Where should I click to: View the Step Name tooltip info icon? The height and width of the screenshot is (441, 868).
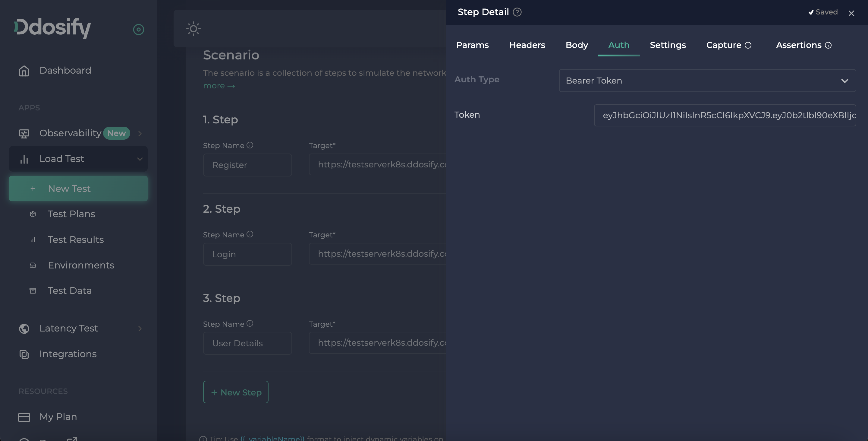(250, 145)
